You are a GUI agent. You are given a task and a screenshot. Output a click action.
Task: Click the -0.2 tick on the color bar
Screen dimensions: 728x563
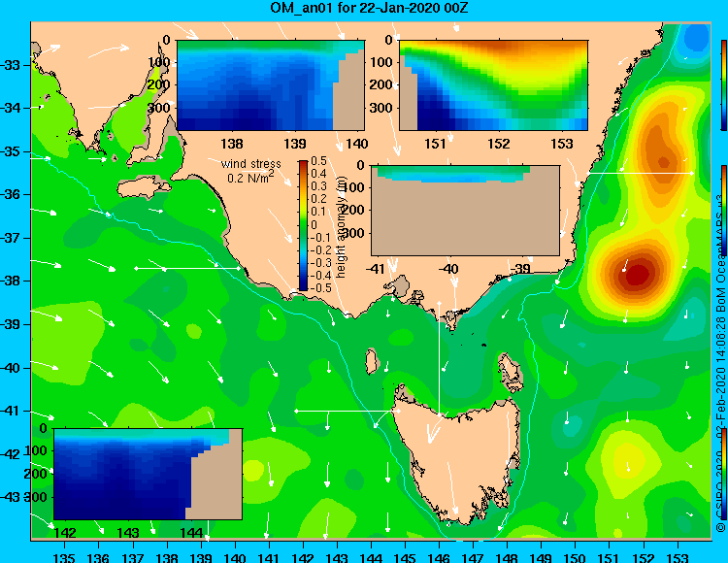tap(320, 249)
